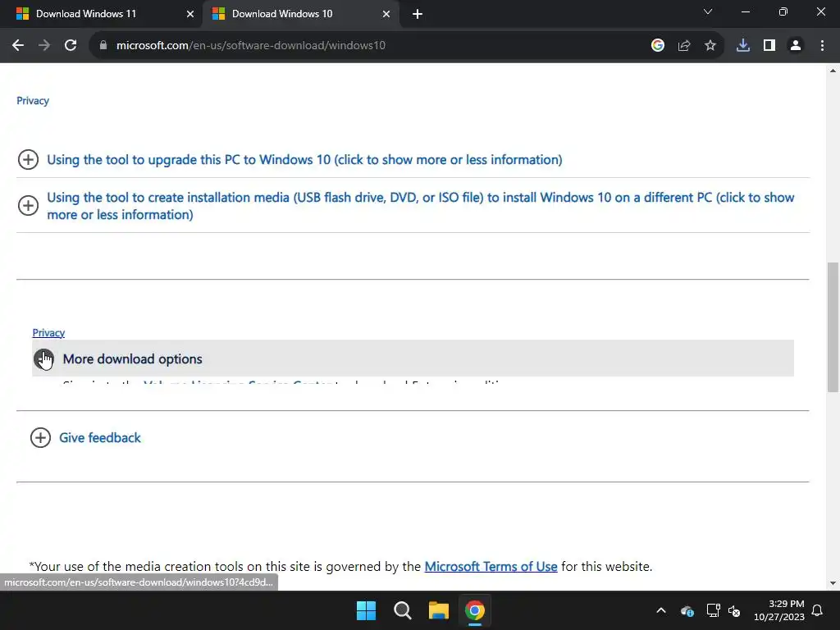Open Using the tool to create installation media
Screen dimensions: 840x630
click(421, 206)
